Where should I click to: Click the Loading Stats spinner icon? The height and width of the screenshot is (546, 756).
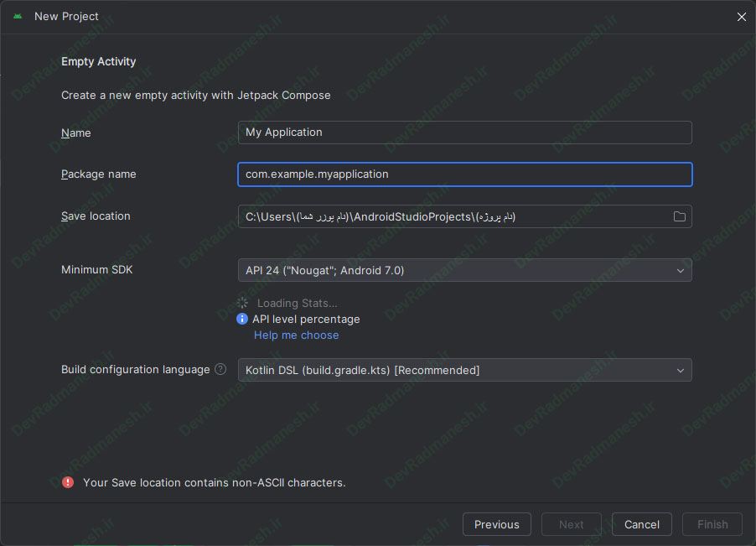[x=243, y=303]
